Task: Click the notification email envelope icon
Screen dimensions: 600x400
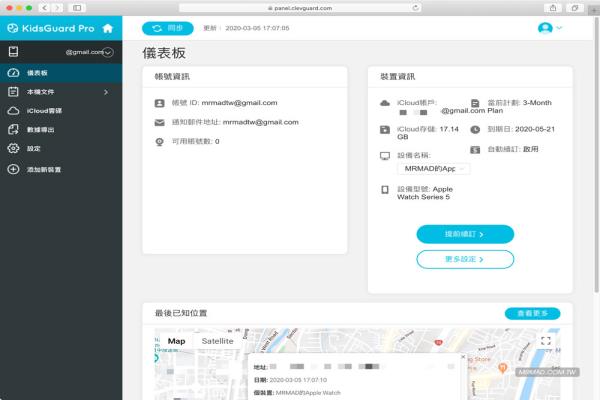Action: 160,122
